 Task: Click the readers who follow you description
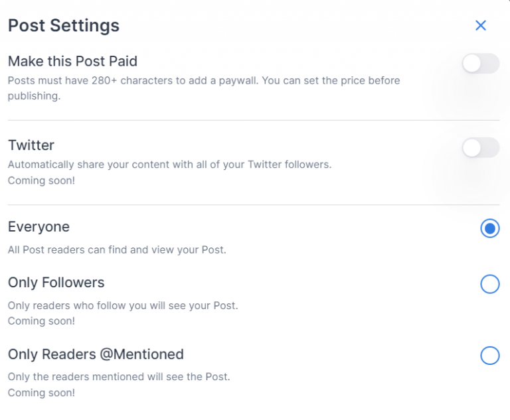(123, 306)
